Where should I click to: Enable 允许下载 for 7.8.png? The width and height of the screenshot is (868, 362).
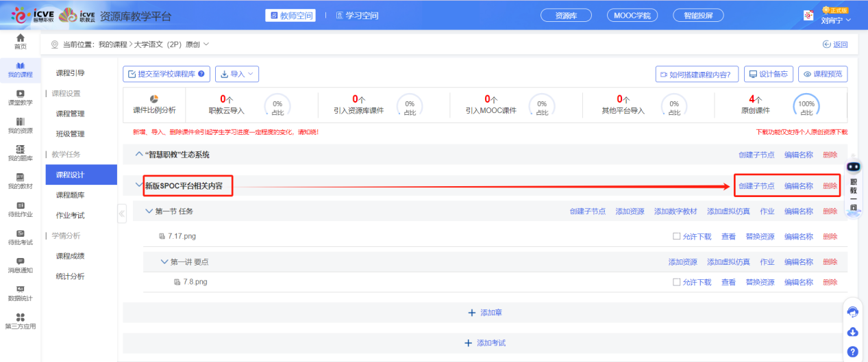click(677, 282)
